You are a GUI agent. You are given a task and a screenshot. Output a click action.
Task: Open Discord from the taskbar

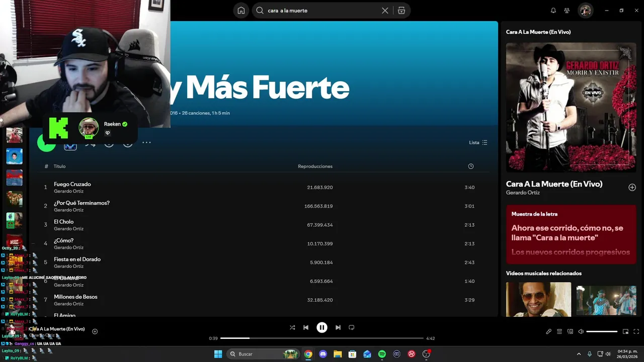click(323, 354)
